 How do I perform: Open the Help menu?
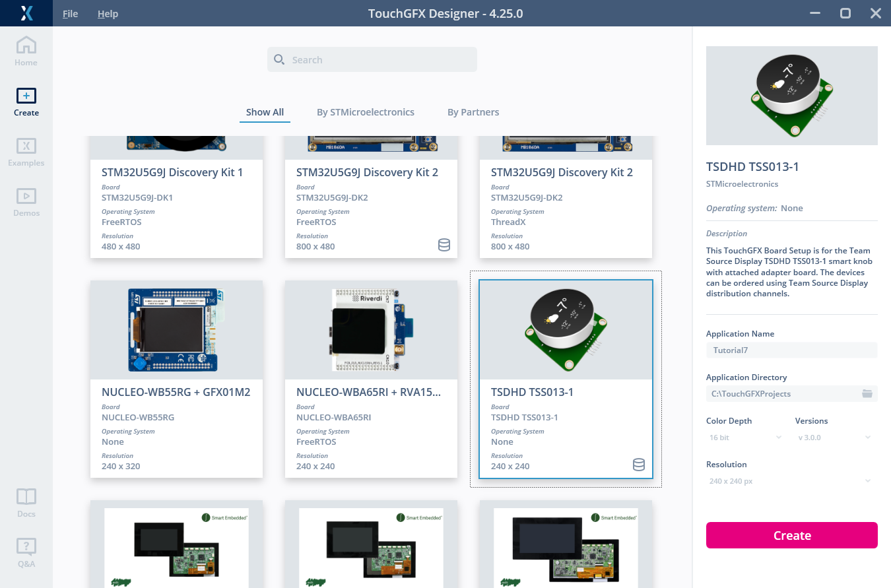point(108,14)
